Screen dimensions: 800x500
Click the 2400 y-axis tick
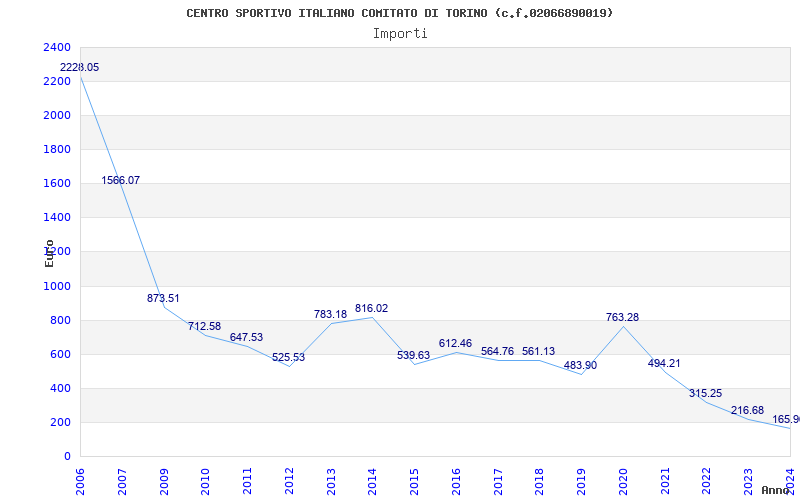point(57,47)
